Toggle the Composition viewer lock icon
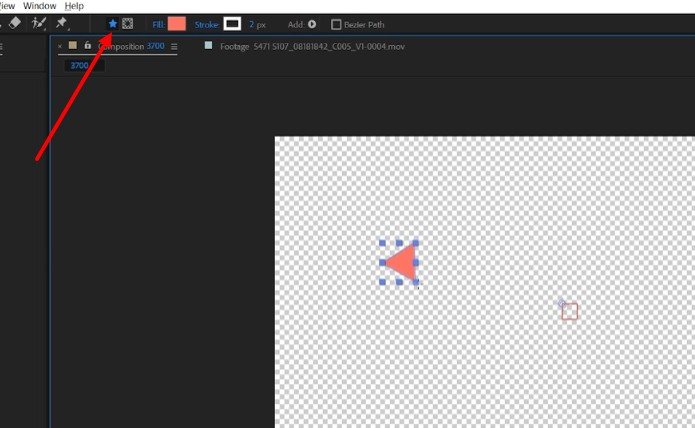Image resolution: width=695 pixels, height=428 pixels. [x=88, y=45]
